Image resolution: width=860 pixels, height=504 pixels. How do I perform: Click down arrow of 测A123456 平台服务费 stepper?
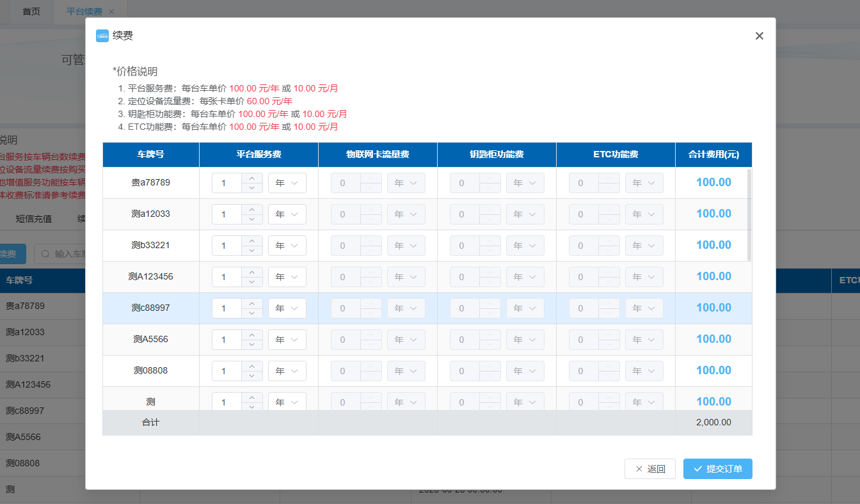pyautogui.click(x=252, y=281)
